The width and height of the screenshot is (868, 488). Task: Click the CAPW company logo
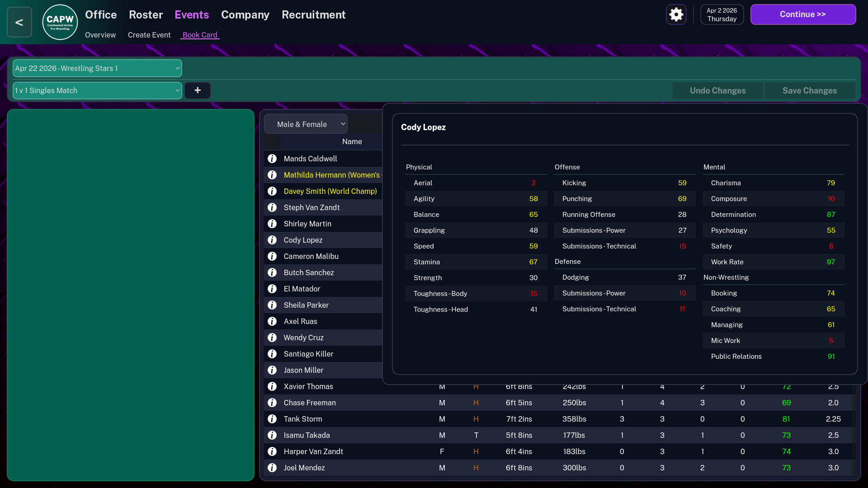[60, 22]
